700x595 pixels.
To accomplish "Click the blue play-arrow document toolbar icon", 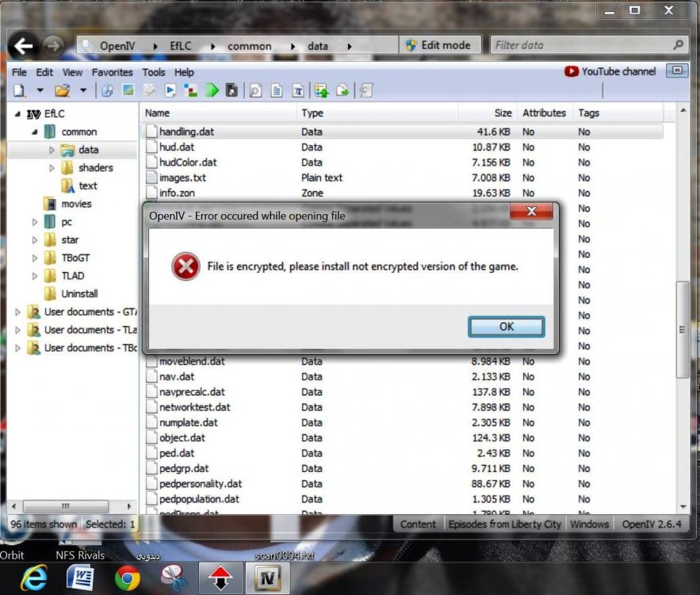I will pos(170,90).
